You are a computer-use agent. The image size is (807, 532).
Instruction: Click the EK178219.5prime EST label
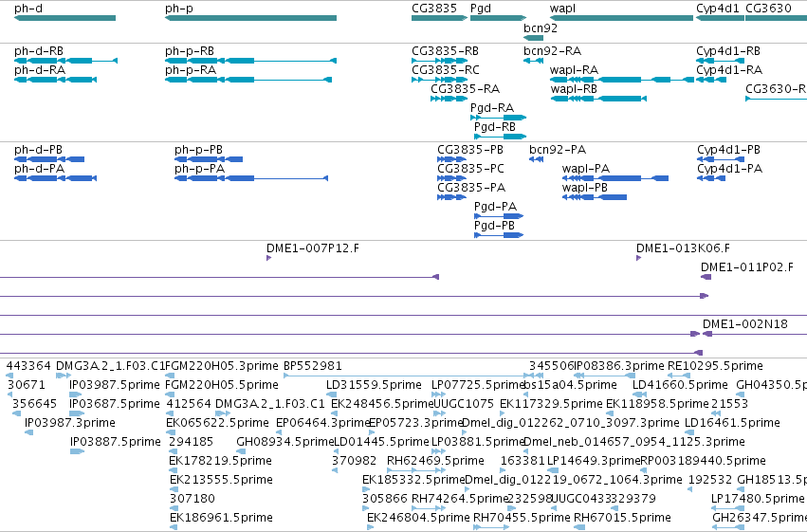point(220,461)
